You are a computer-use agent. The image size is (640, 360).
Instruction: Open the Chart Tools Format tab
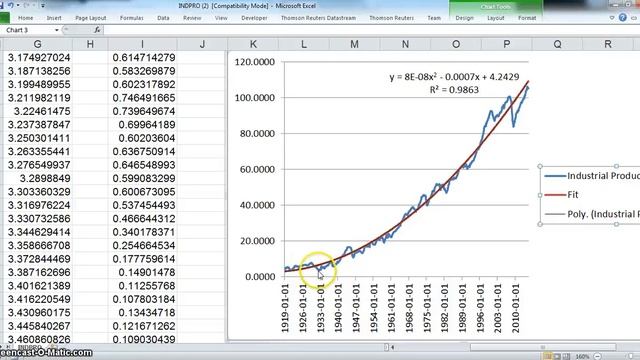click(x=527, y=18)
